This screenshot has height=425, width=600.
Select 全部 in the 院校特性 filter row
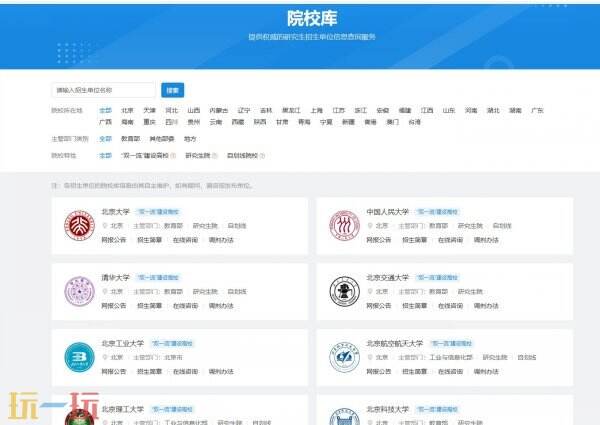click(105, 156)
